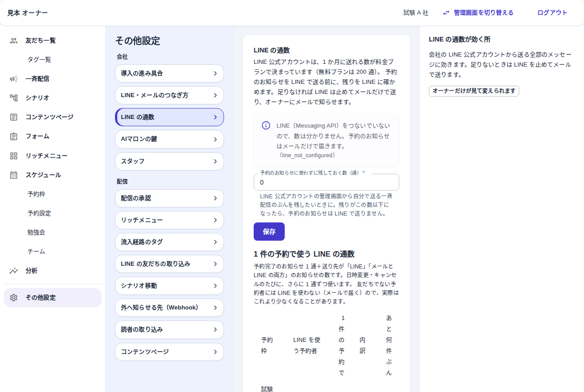This screenshot has height=392, width=584.
Task: Click the スケジュール calendar icon
Action: 14,175
